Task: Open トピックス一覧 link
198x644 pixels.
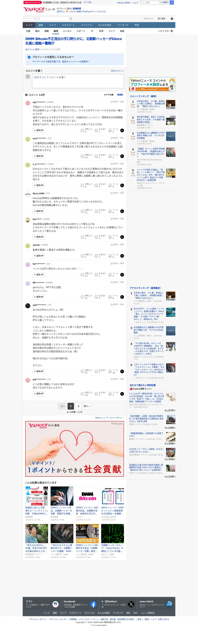Action: 165,31
